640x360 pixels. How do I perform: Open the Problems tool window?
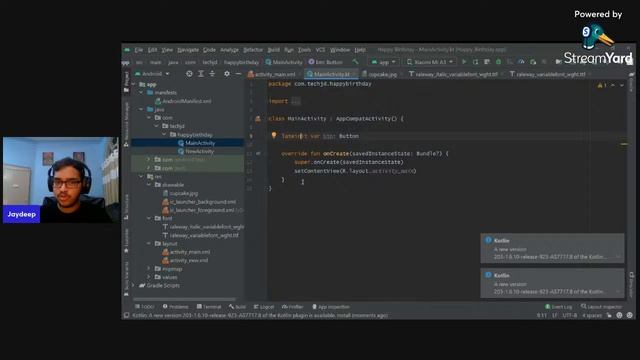click(176, 307)
